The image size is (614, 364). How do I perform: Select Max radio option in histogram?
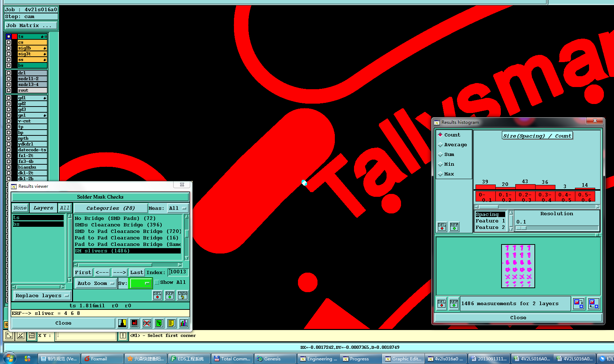tap(440, 174)
